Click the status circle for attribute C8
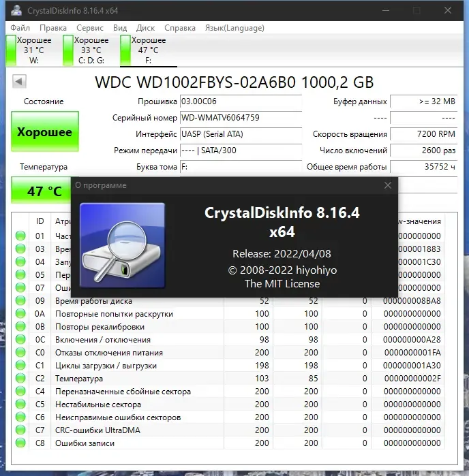This screenshot has width=469, height=476. tap(20, 443)
